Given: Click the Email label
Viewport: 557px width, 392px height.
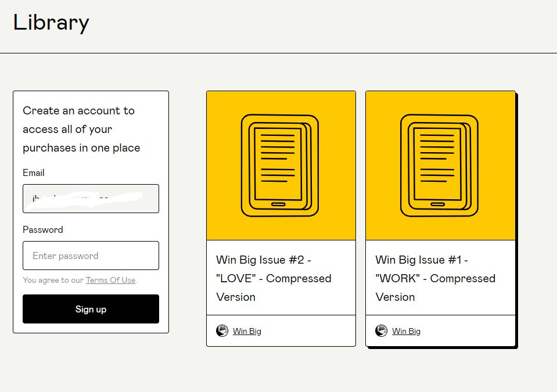Looking at the screenshot, I should pos(33,173).
